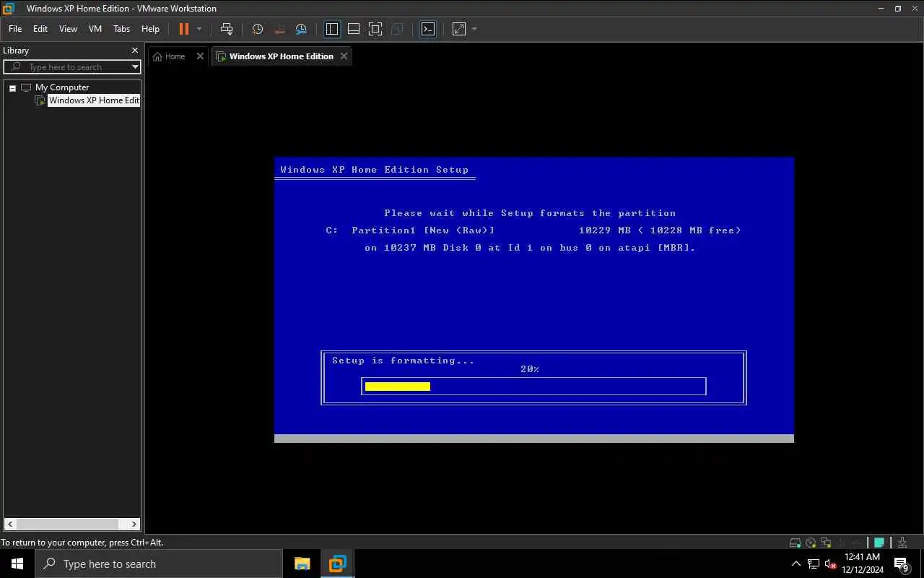Revert VM to previous snapshot
The width and height of the screenshot is (924, 578).
280,29
